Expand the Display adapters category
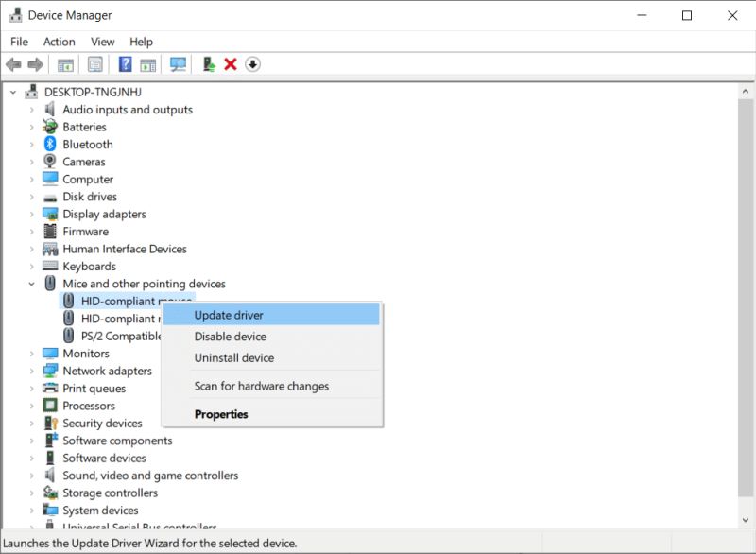 tap(29, 214)
